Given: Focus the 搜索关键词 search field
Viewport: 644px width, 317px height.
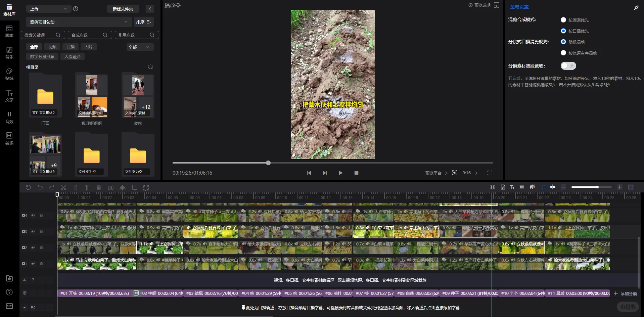Looking at the screenshot, I should coord(43,35).
